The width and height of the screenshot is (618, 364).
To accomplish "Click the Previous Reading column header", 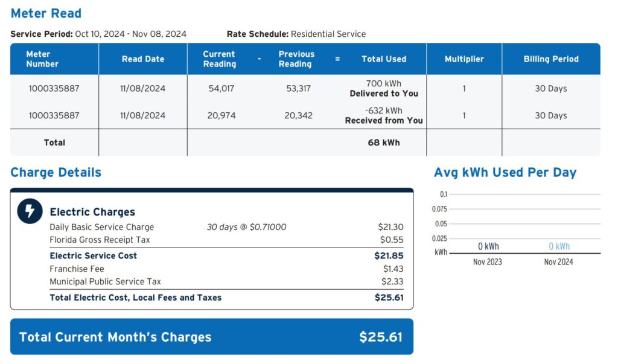I will (296, 59).
